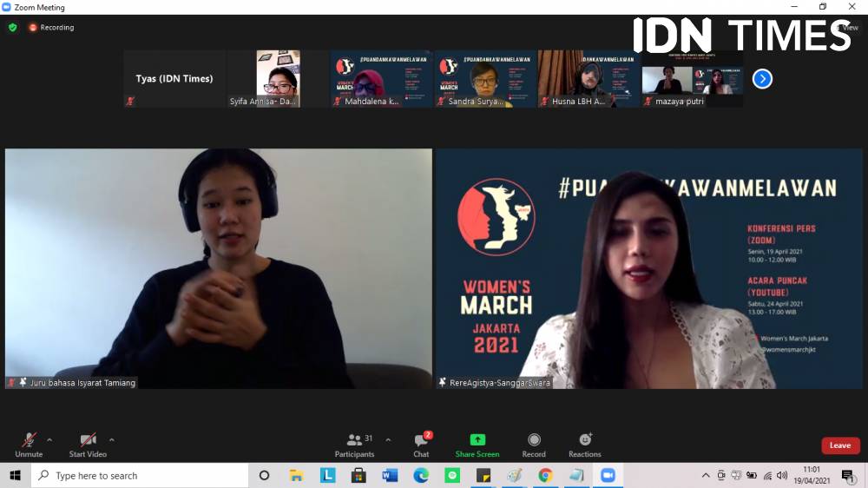Expand the arrow next to Participants
The width and height of the screenshot is (868, 488).
click(x=388, y=440)
